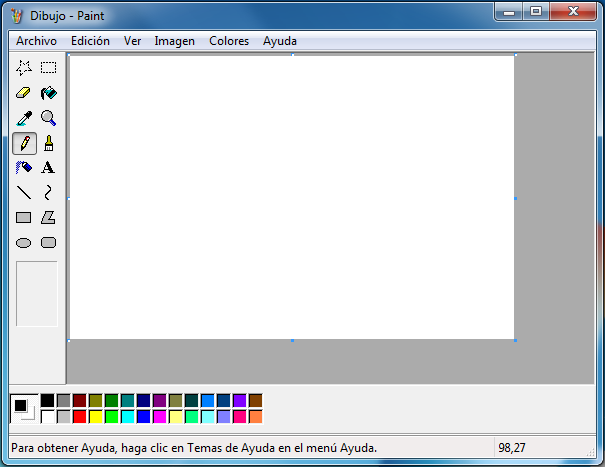Viewport: 605px width, 467px height.
Task: Activate the Text tool
Action: 48,168
